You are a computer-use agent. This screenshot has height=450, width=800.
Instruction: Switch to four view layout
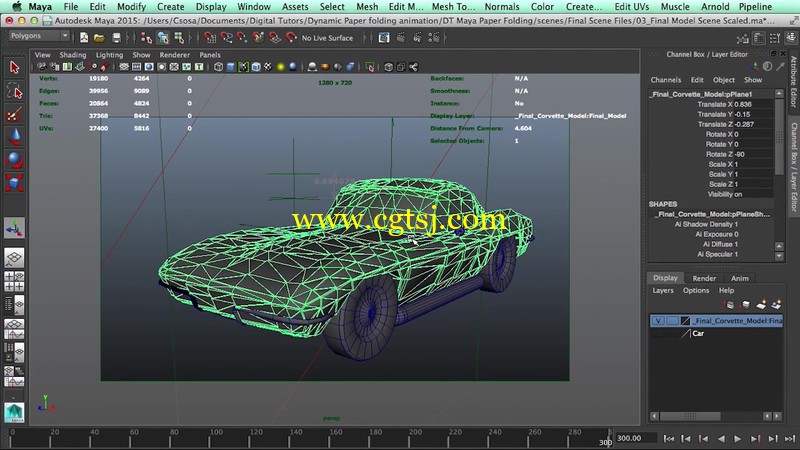click(14, 281)
